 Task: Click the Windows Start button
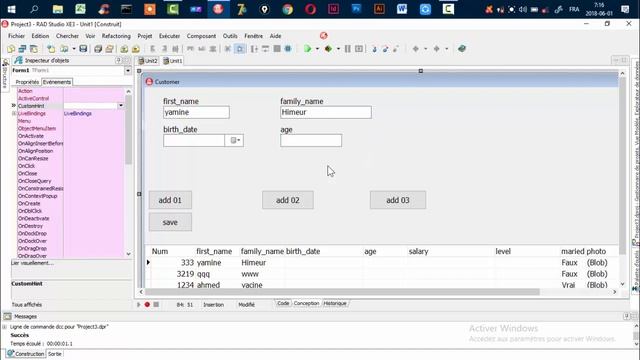11,9
